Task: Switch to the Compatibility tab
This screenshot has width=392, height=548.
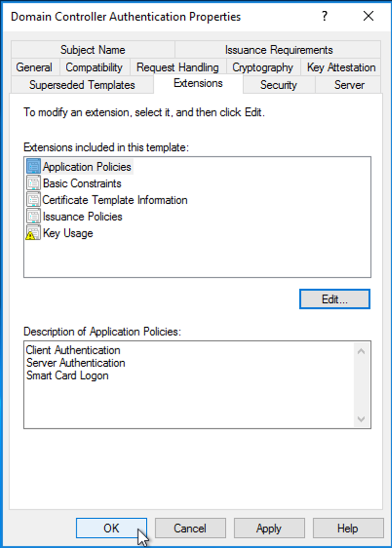Action: pyautogui.click(x=94, y=67)
